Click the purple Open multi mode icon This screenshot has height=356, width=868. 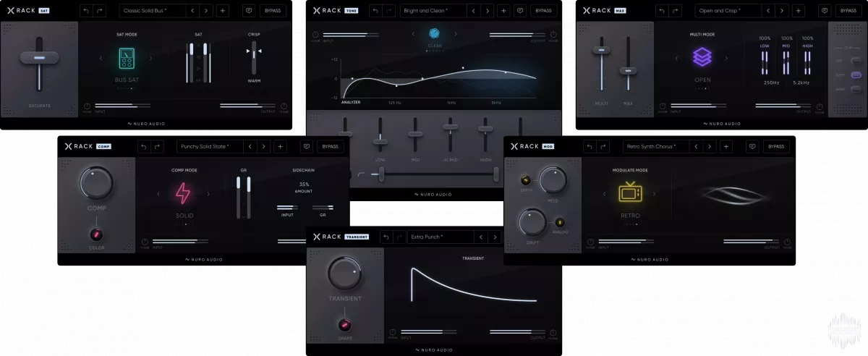point(702,58)
